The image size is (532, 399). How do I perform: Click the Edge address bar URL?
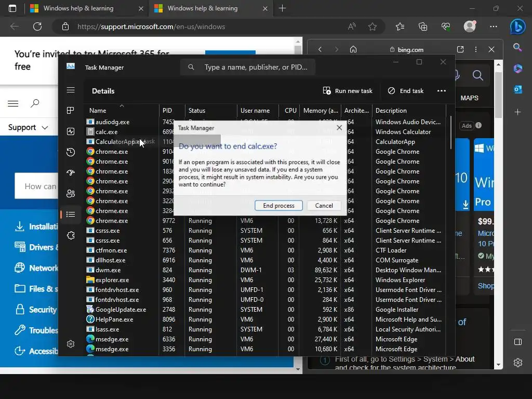pyautogui.click(x=151, y=26)
